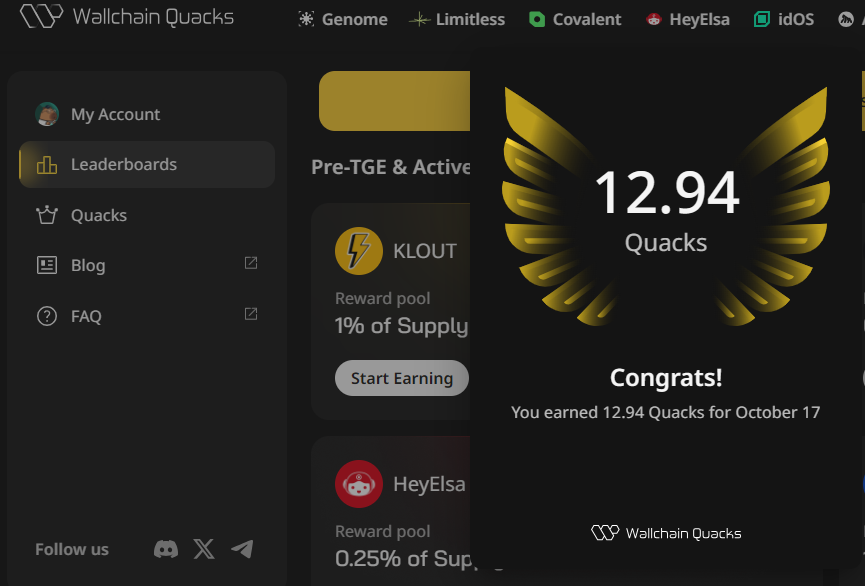The width and height of the screenshot is (865, 586).
Task: Open the Genome project link
Action: (x=343, y=19)
